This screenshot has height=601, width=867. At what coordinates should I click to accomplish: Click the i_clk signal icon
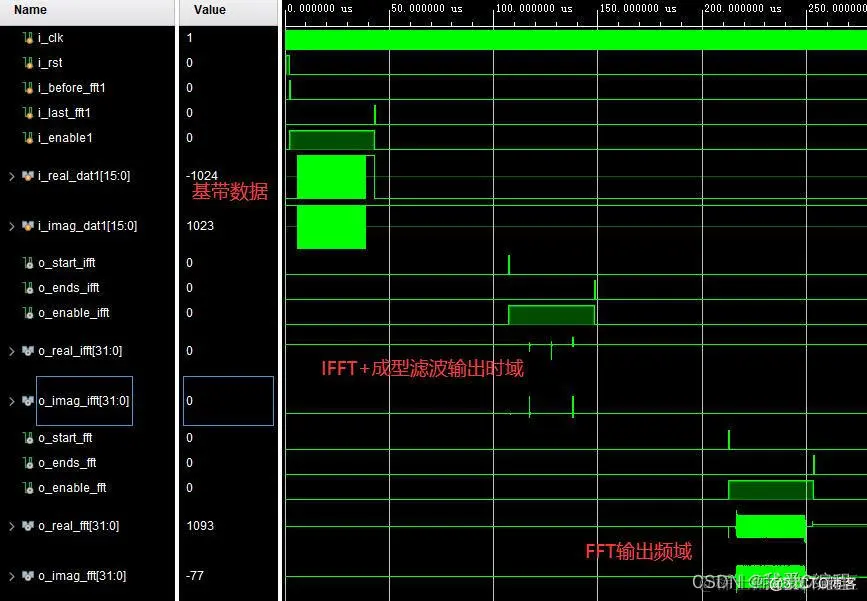tap(28, 38)
